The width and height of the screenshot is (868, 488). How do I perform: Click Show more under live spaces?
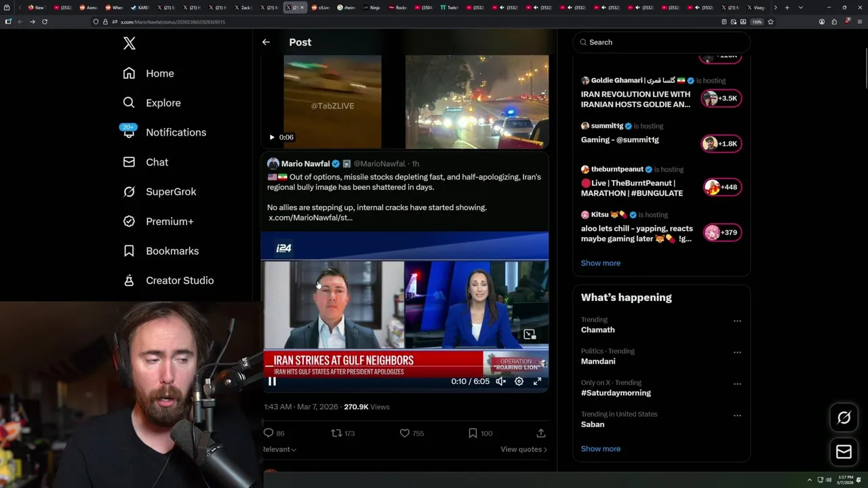(x=601, y=263)
